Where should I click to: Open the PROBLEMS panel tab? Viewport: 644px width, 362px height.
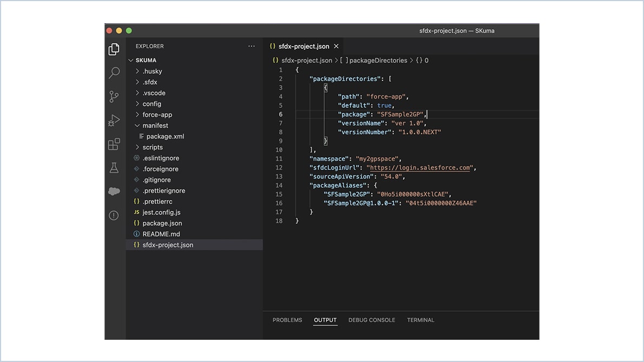pyautogui.click(x=287, y=320)
